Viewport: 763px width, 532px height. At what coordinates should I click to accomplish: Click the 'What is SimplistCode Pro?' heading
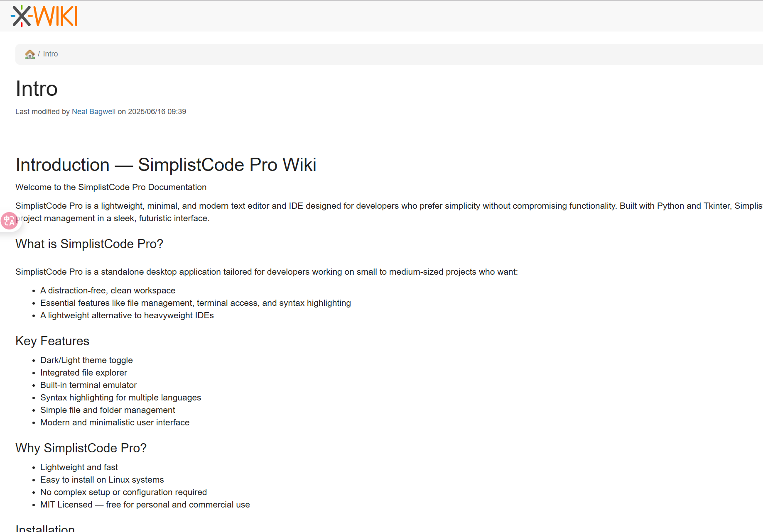tap(89, 244)
